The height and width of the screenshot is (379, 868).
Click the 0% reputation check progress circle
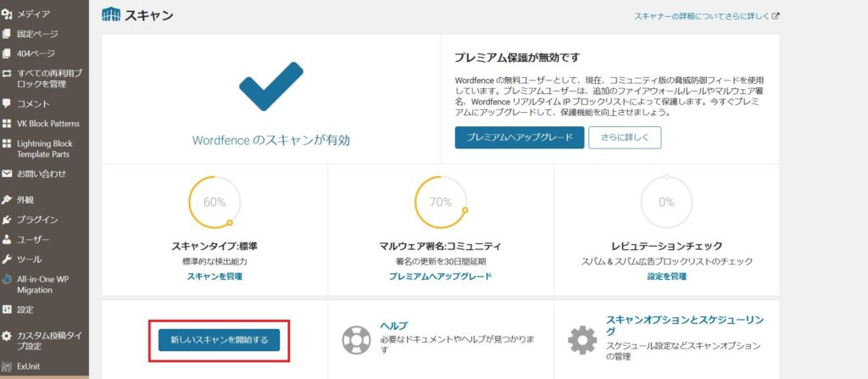(666, 203)
